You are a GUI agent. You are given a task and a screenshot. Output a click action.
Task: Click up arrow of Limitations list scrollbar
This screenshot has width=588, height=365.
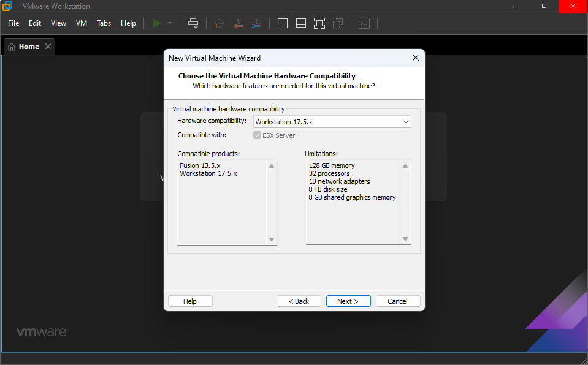[x=405, y=166]
